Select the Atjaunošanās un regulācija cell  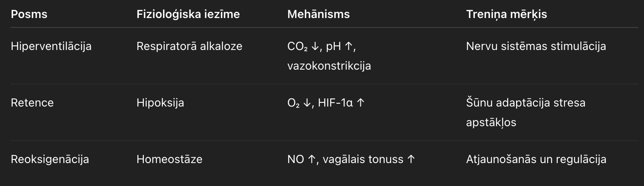[536, 159]
